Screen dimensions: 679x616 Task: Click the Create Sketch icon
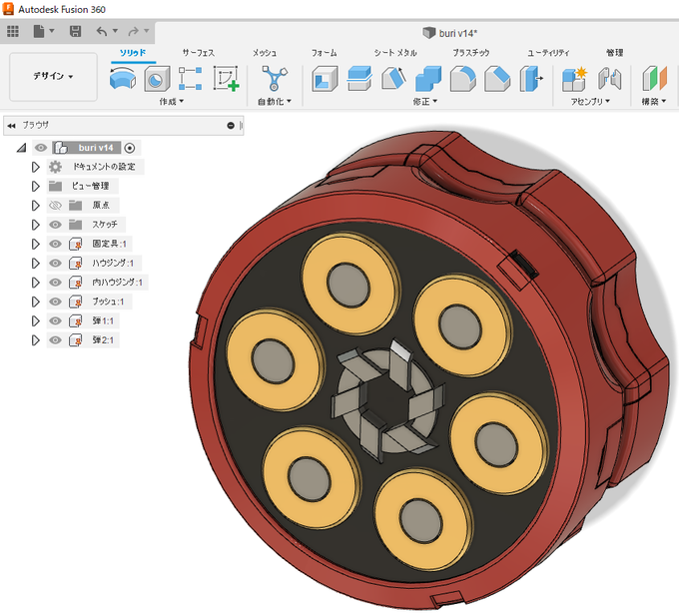coord(226,78)
